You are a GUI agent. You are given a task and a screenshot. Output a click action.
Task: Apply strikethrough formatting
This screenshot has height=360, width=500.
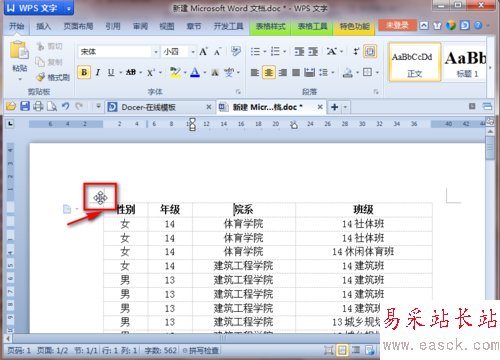click(131, 72)
